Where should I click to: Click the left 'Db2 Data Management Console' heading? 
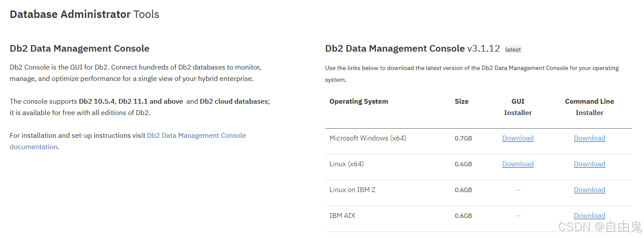click(80, 49)
